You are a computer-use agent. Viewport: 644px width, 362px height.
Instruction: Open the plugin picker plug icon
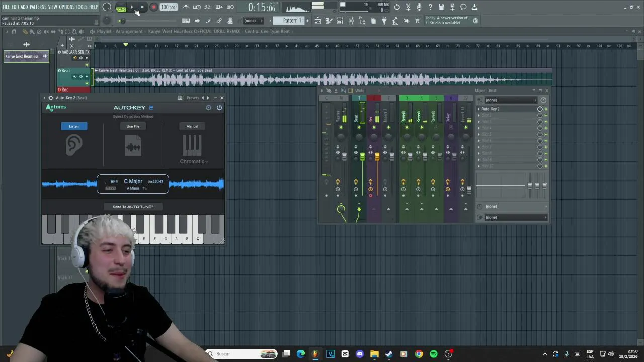384,21
